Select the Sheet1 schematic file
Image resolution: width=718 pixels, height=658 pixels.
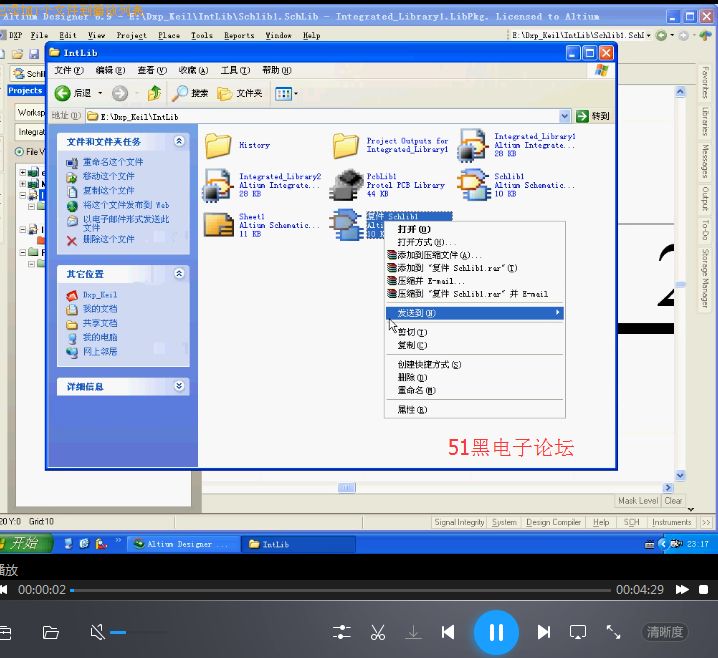[261, 225]
